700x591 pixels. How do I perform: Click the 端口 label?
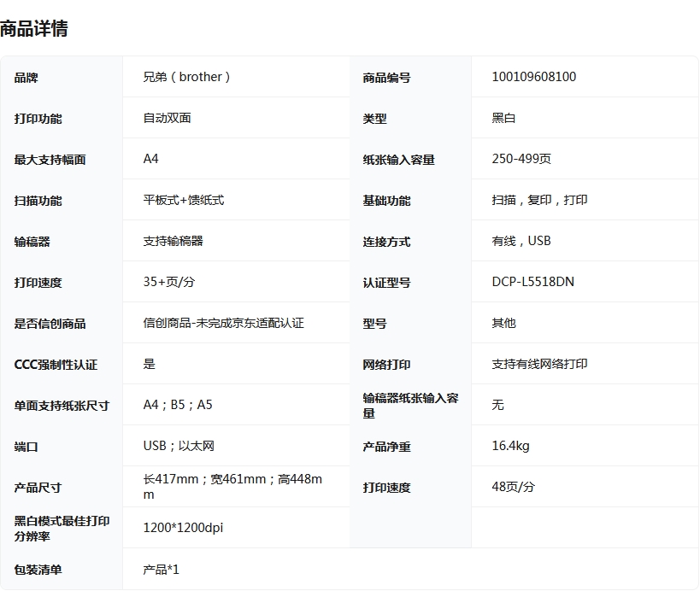(x=26, y=447)
